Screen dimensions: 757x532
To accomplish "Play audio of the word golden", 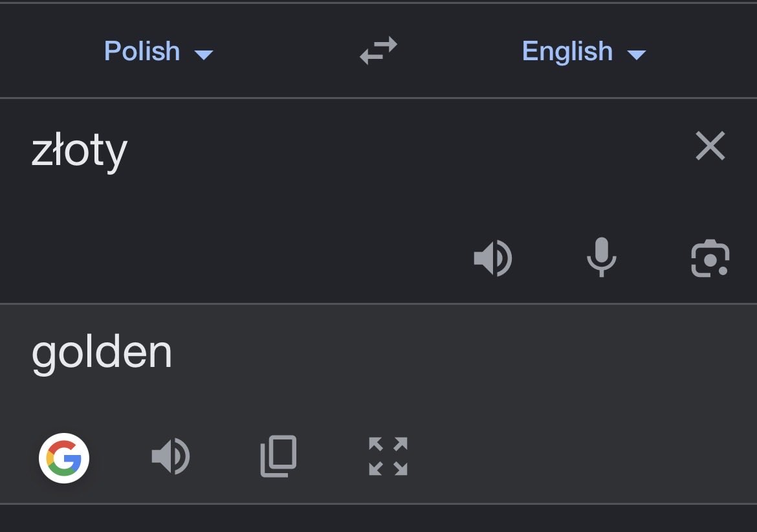I will click(x=170, y=456).
